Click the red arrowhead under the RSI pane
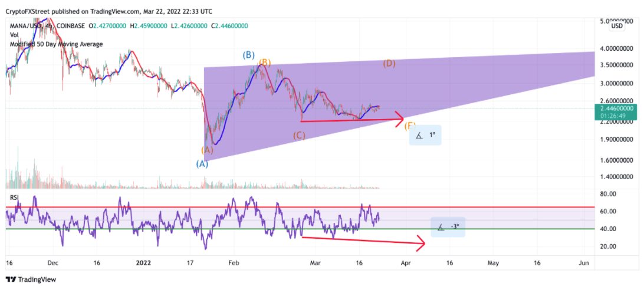 (420, 243)
